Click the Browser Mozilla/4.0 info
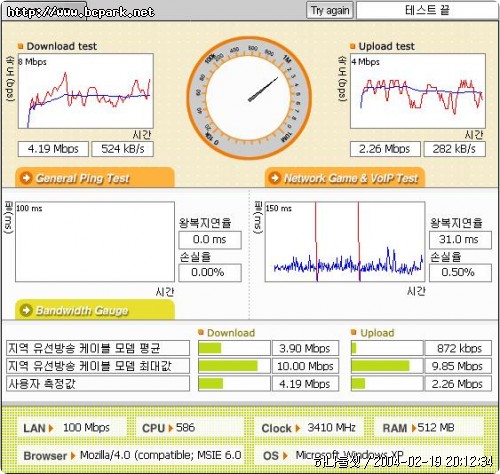 click(131, 455)
